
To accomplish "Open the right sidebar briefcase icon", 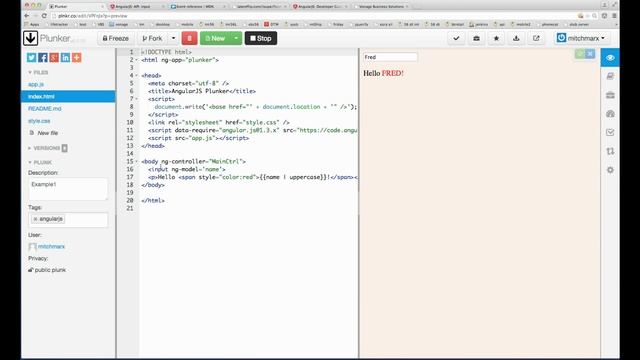I will pos(610,95).
